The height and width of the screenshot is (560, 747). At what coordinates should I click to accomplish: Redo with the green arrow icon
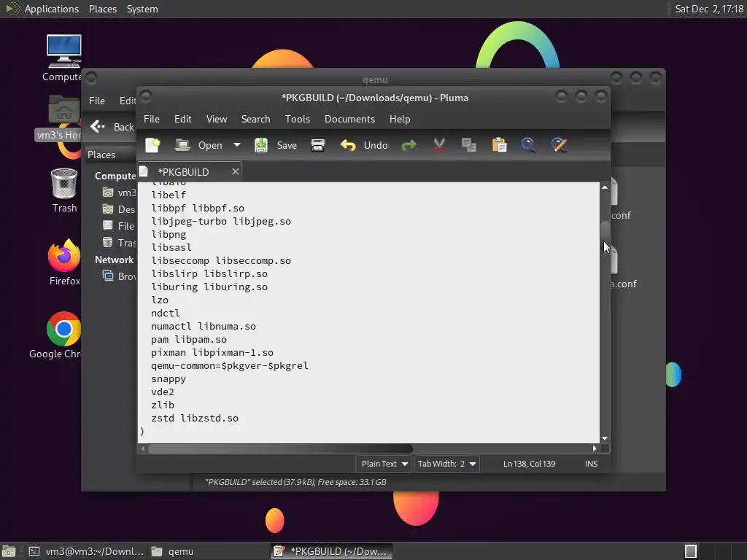click(409, 145)
